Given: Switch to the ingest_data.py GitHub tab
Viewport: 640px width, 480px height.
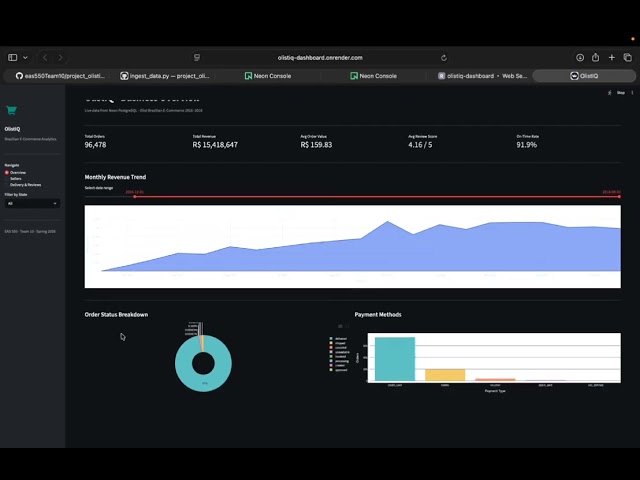Looking at the screenshot, I should (165, 76).
